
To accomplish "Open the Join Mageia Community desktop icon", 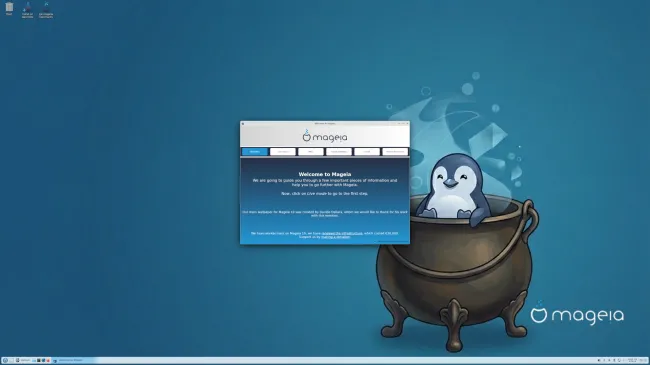I will pos(46,10).
